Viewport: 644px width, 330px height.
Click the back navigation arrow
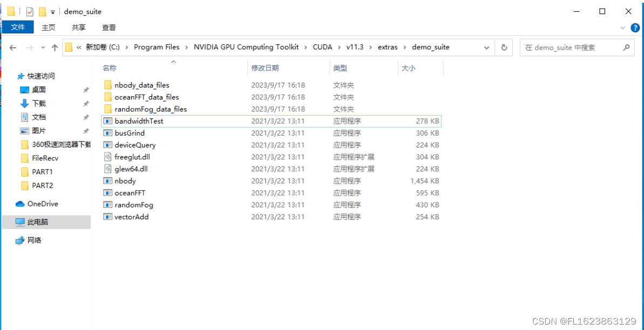click(x=12, y=47)
